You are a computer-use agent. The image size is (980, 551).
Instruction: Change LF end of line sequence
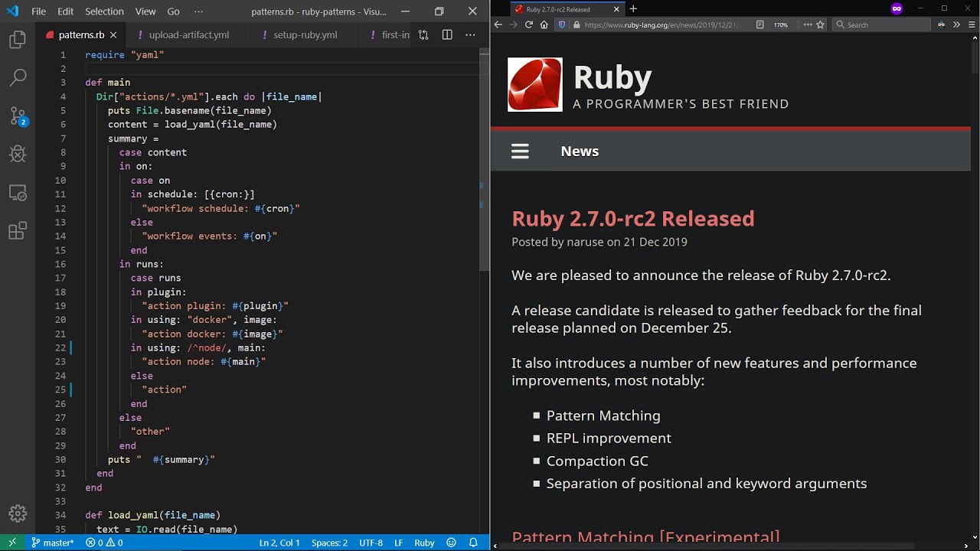click(x=398, y=543)
